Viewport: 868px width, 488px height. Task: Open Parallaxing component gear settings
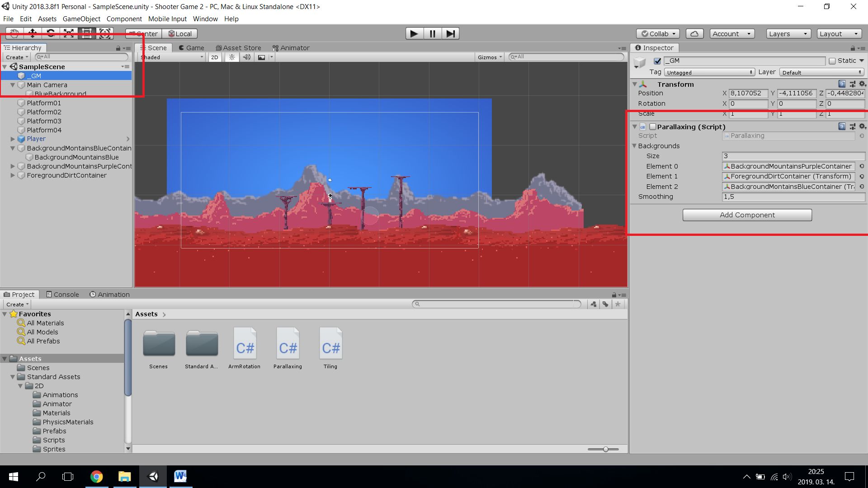[863, 127]
